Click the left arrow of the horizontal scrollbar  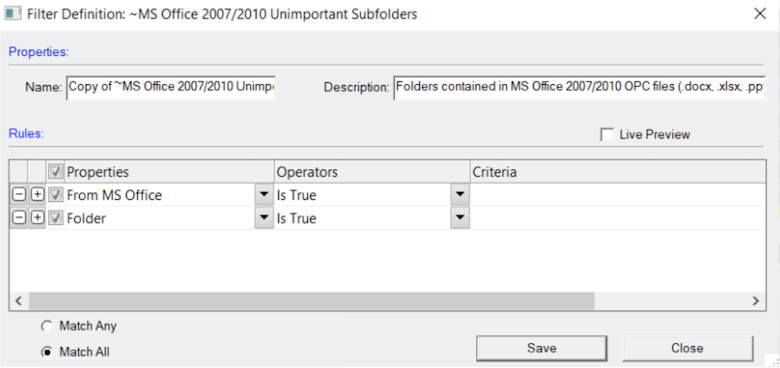[x=19, y=301]
